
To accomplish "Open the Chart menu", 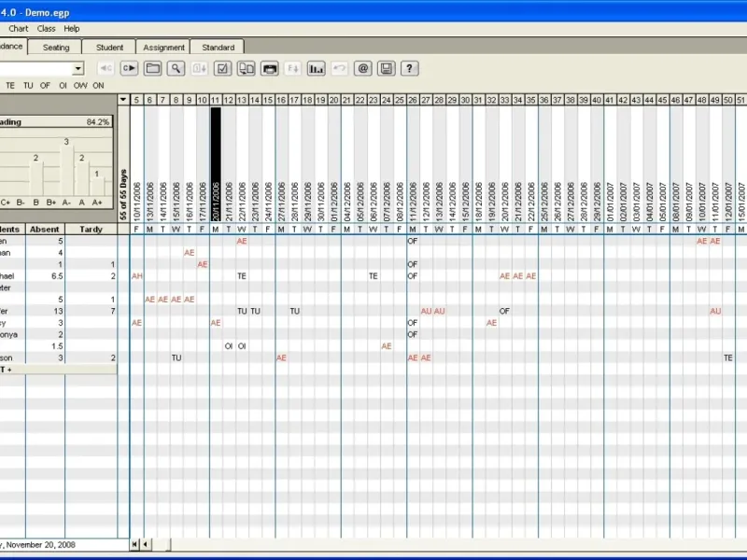I will (x=18, y=29).
